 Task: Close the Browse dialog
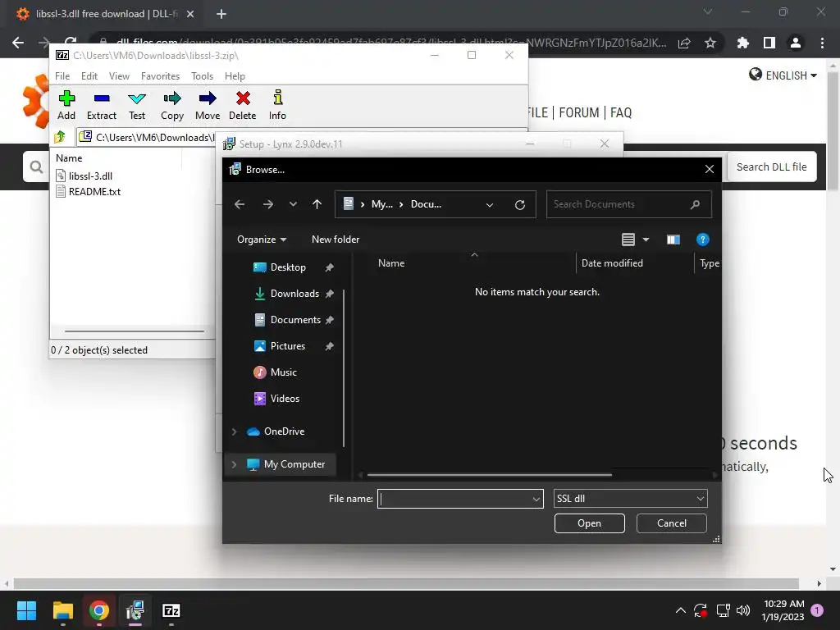710,169
